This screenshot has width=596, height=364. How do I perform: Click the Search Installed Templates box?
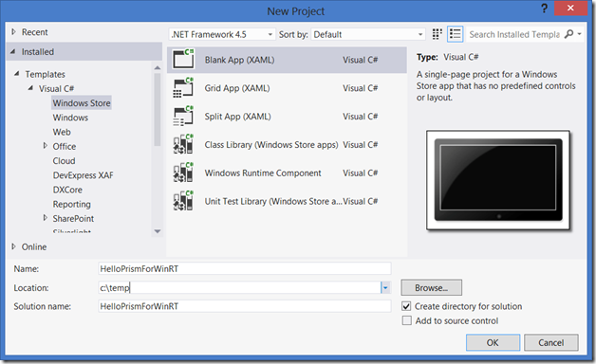[x=514, y=34]
